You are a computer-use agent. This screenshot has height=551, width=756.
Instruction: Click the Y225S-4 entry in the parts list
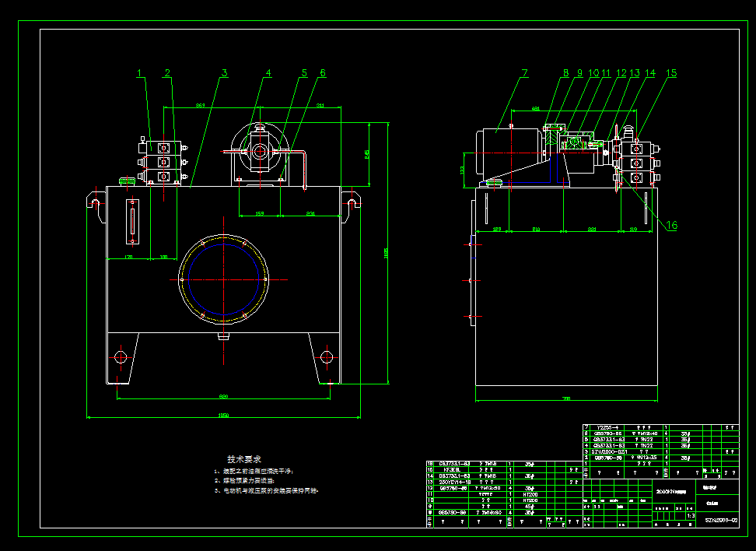(607, 427)
